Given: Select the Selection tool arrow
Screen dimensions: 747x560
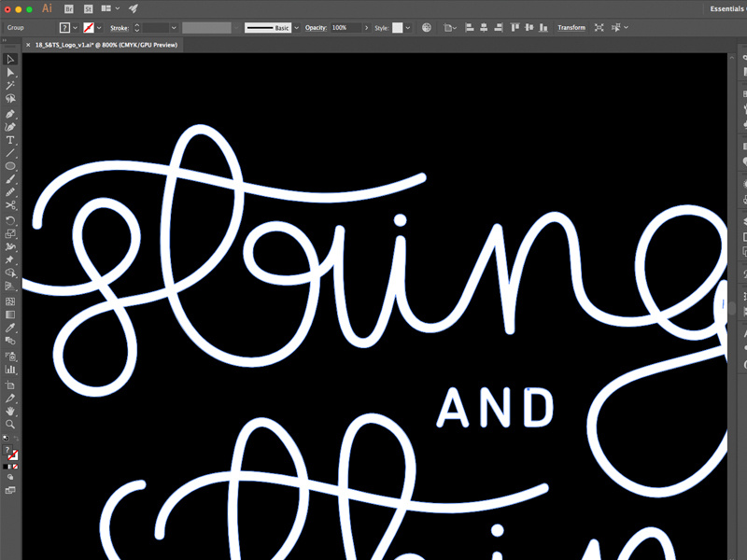Looking at the screenshot, I should pos(10,60).
